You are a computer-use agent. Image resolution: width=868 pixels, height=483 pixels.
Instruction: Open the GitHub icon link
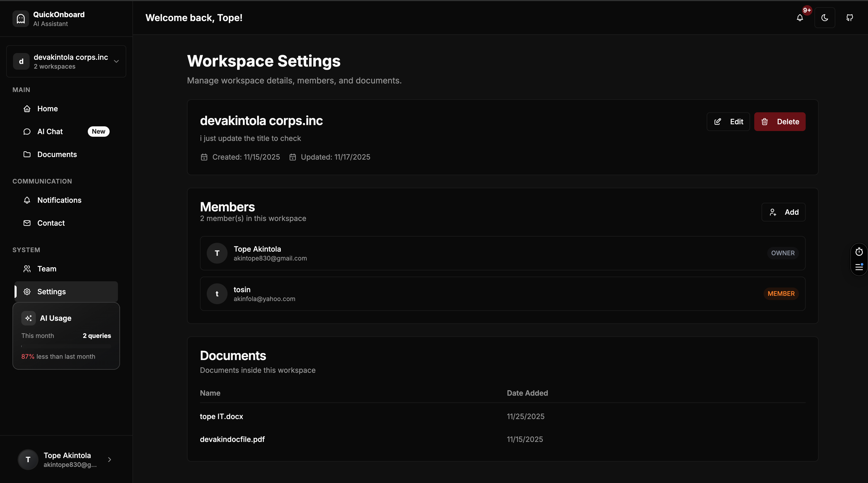pos(850,18)
